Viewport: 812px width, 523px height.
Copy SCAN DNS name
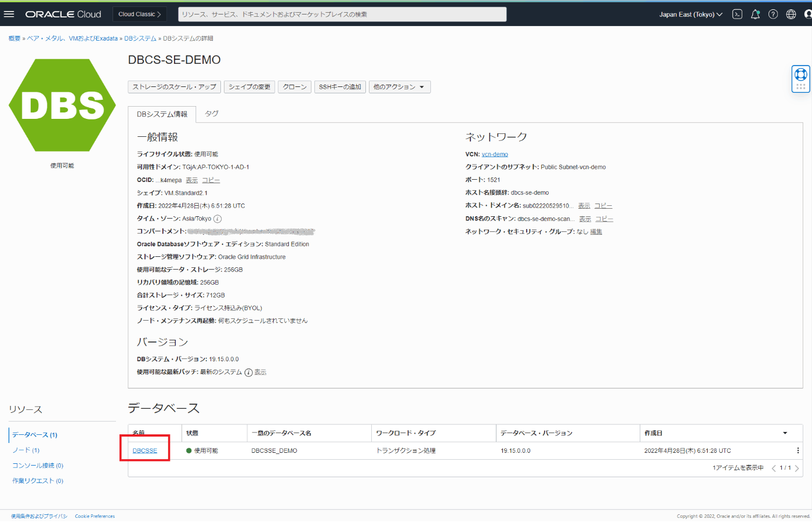coord(604,219)
